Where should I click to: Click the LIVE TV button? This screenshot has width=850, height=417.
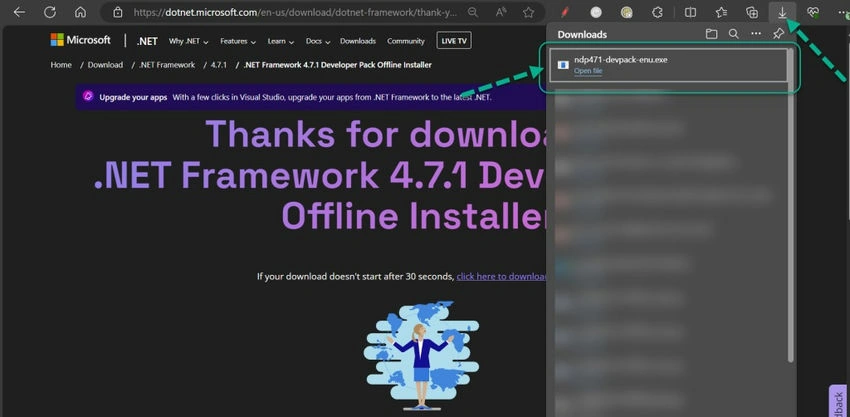pos(454,41)
